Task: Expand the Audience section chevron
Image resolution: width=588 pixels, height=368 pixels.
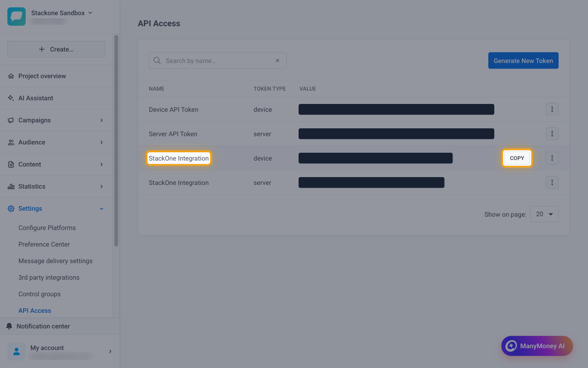Action: pos(102,142)
